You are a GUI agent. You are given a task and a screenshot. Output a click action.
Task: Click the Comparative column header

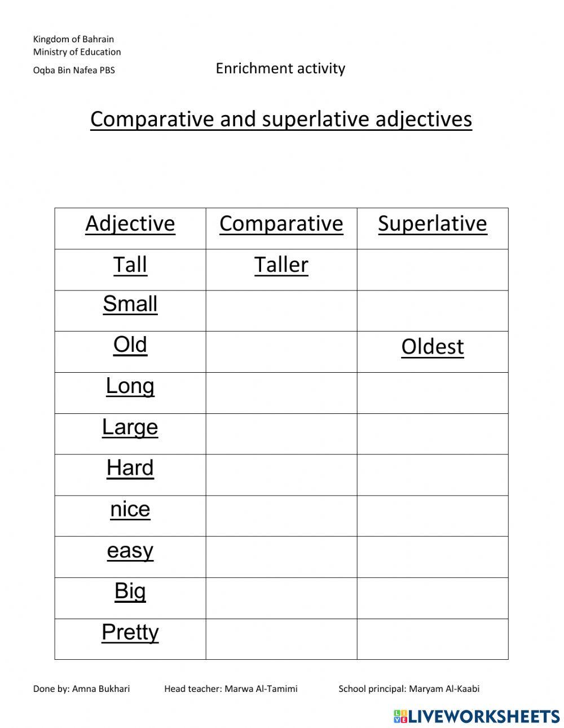(281, 224)
